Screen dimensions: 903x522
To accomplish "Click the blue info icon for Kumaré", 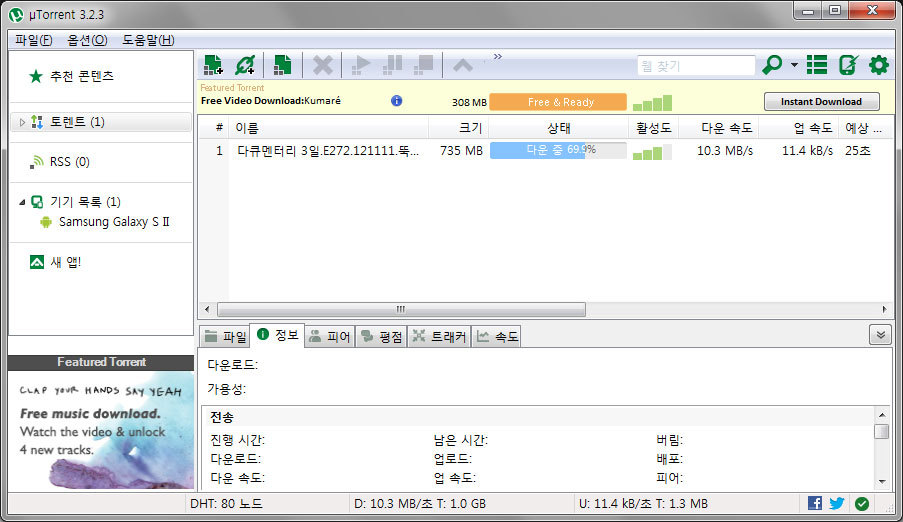I will pos(396,101).
